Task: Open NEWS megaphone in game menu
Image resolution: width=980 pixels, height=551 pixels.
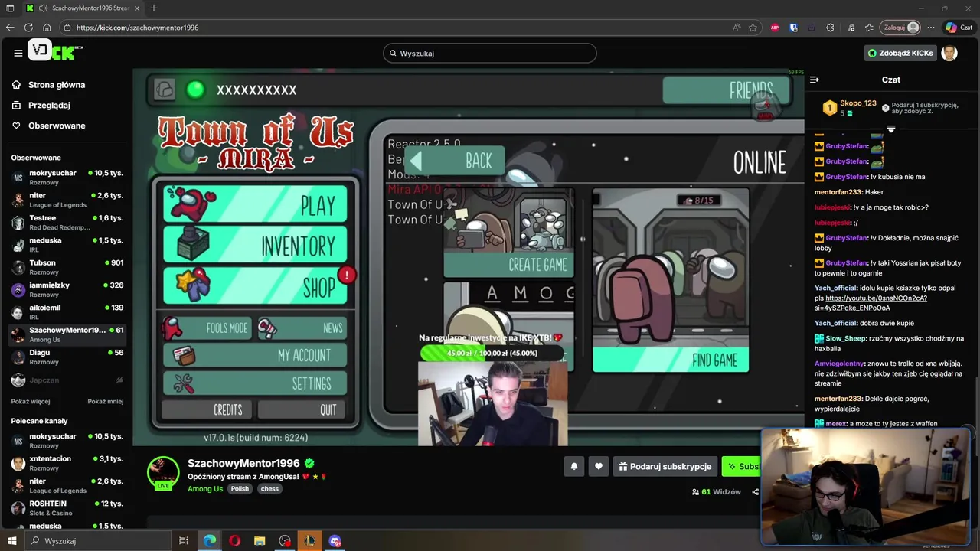Action: tap(302, 328)
